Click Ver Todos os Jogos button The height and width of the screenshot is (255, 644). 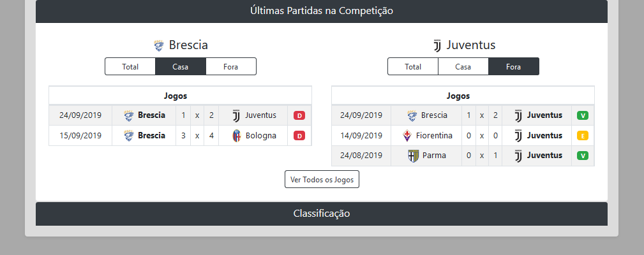pos(322,179)
